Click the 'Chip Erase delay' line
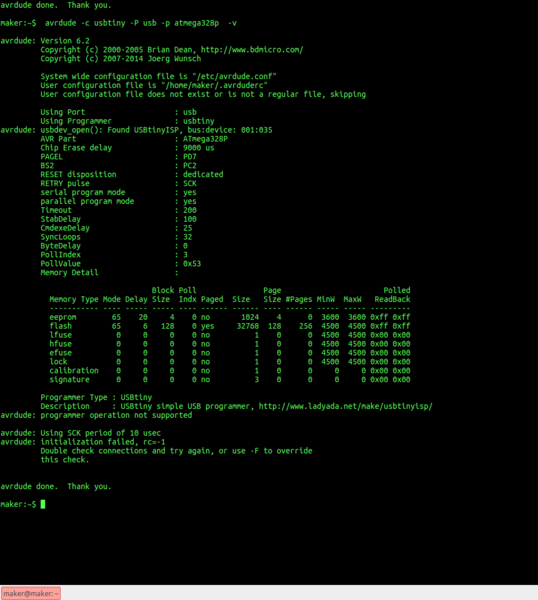This screenshot has width=538, height=600. (x=127, y=148)
